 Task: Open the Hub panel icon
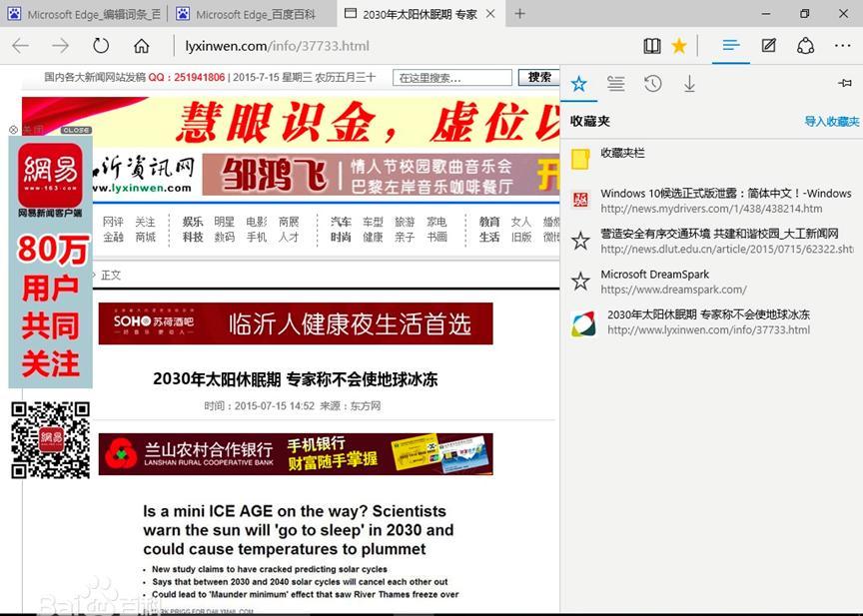pyautogui.click(x=731, y=46)
